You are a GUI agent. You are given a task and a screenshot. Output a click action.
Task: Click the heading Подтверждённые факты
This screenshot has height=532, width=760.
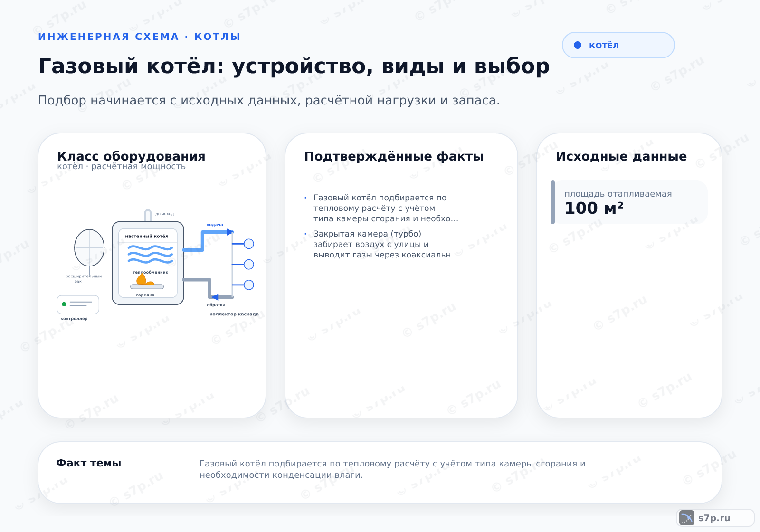(x=394, y=156)
